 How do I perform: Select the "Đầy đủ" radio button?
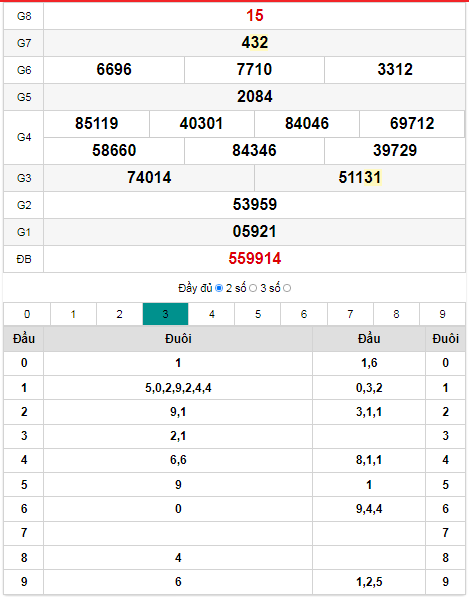(219, 288)
